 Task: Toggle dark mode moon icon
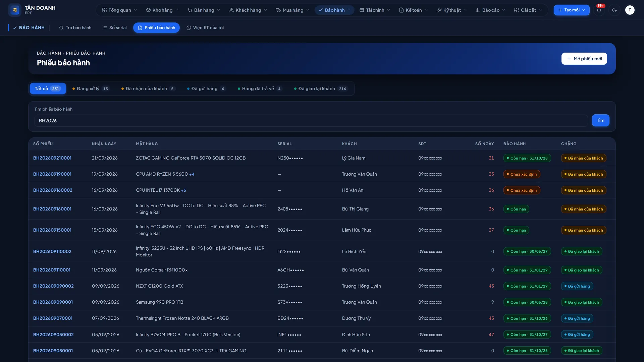pyautogui.click(x=614, y=10)
